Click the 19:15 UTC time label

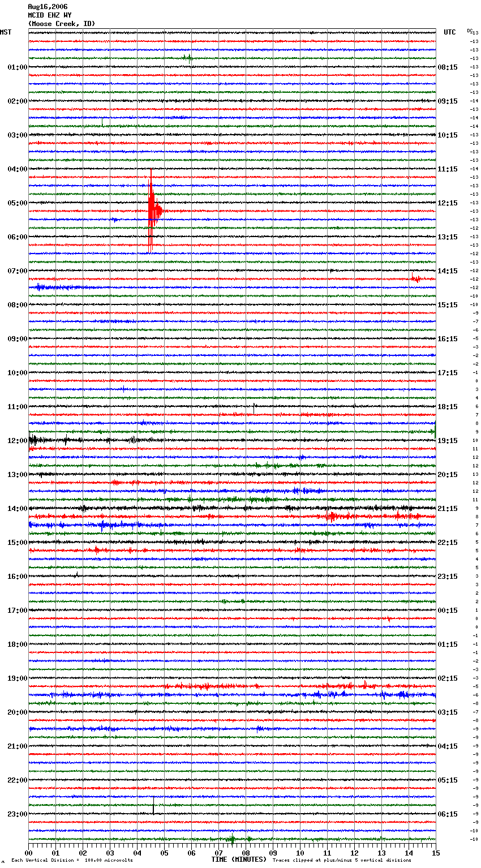tap(448, 441)
